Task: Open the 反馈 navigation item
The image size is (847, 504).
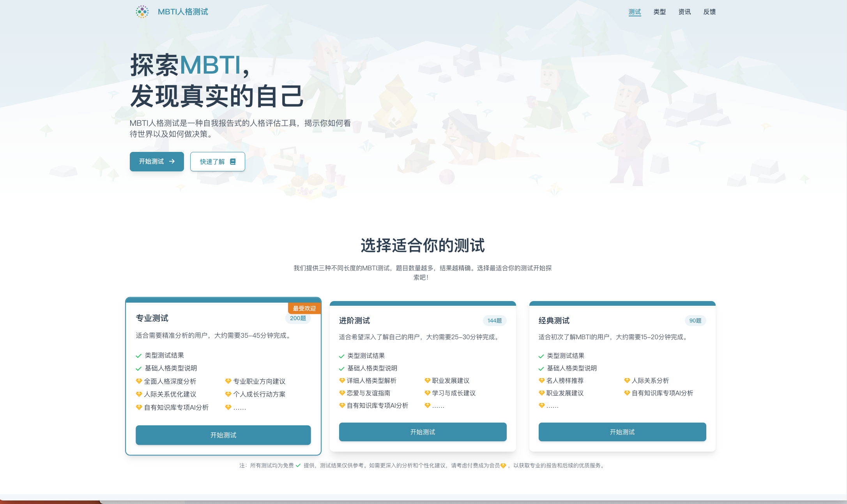Action: pos(709,12)
